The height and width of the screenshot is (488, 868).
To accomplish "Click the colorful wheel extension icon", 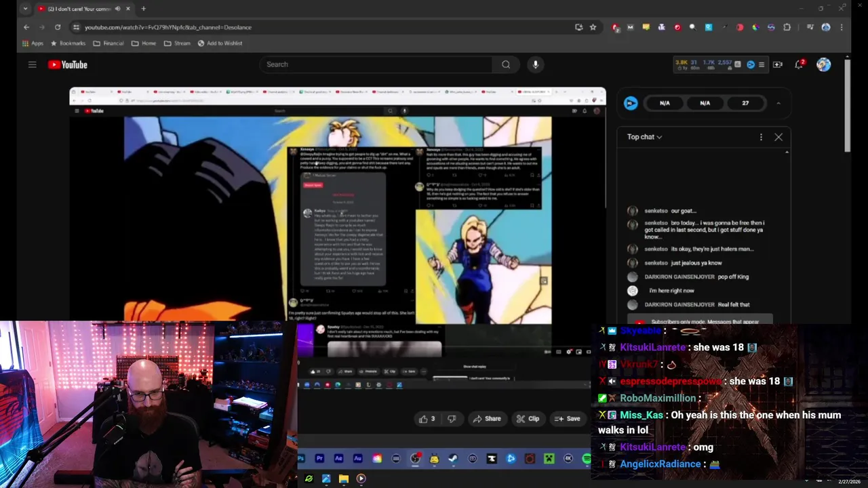I will click(756, 27).
